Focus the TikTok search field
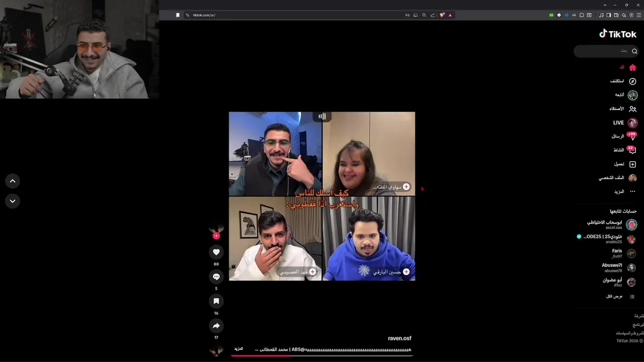 (606, 51)
